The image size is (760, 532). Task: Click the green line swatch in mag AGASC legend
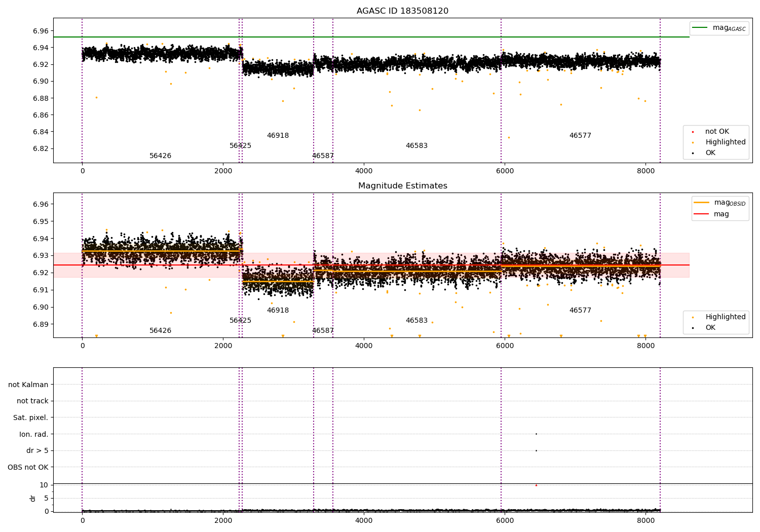[700, 27]
